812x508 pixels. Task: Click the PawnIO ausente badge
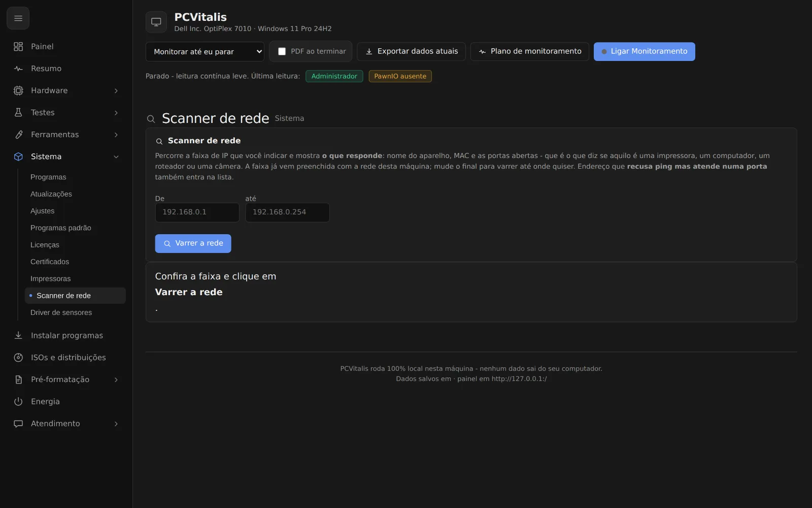[400, 76]
